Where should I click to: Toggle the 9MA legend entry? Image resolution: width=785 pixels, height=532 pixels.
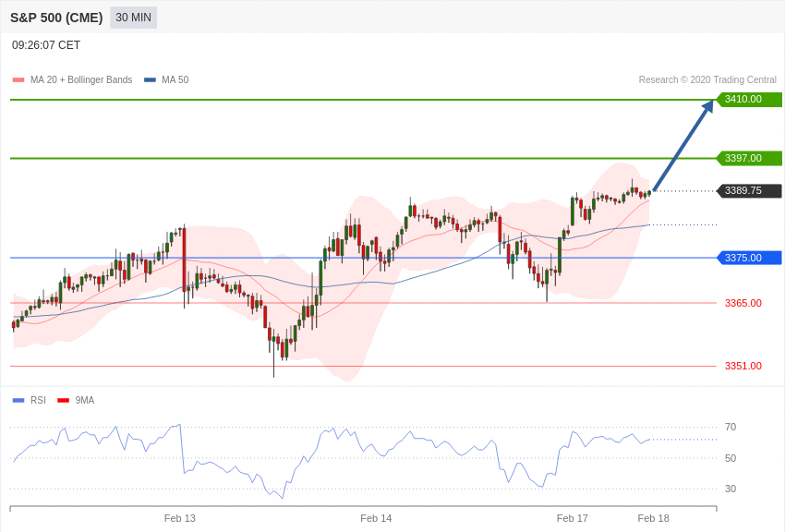(x=76, y=400)
